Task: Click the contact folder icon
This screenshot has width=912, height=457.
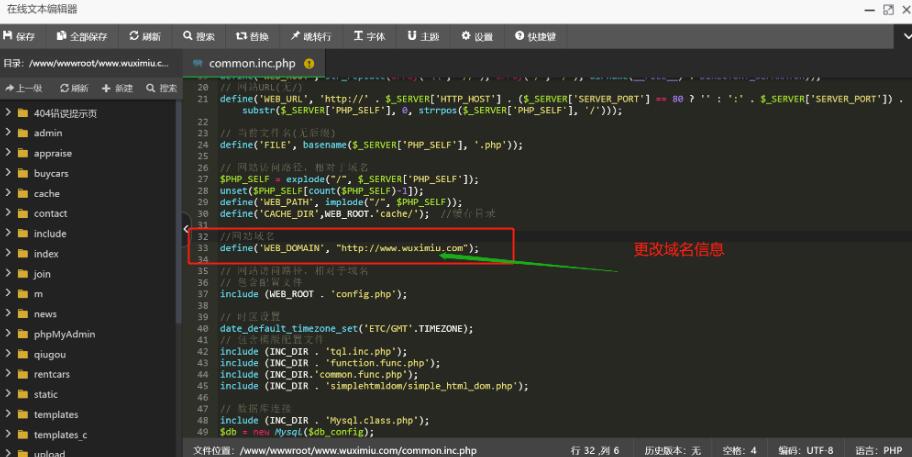Action: (x=23, y=213)
